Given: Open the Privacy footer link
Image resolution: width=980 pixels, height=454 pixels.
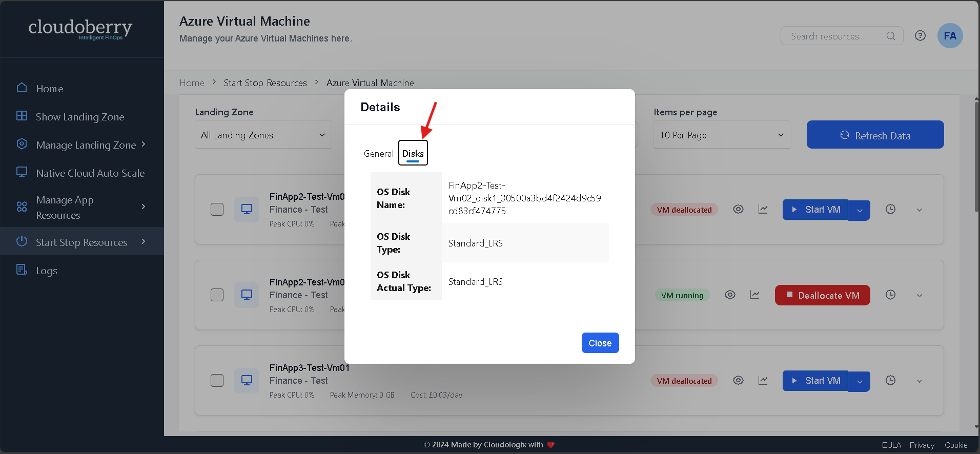Looking at the screenshot, I should coord(922,445).
